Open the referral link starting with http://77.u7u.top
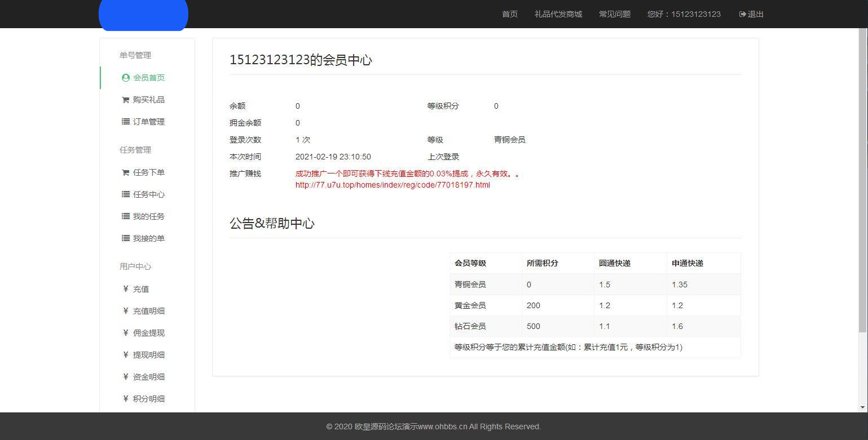Viewport: 868px width, 440px height. (392, 185)
